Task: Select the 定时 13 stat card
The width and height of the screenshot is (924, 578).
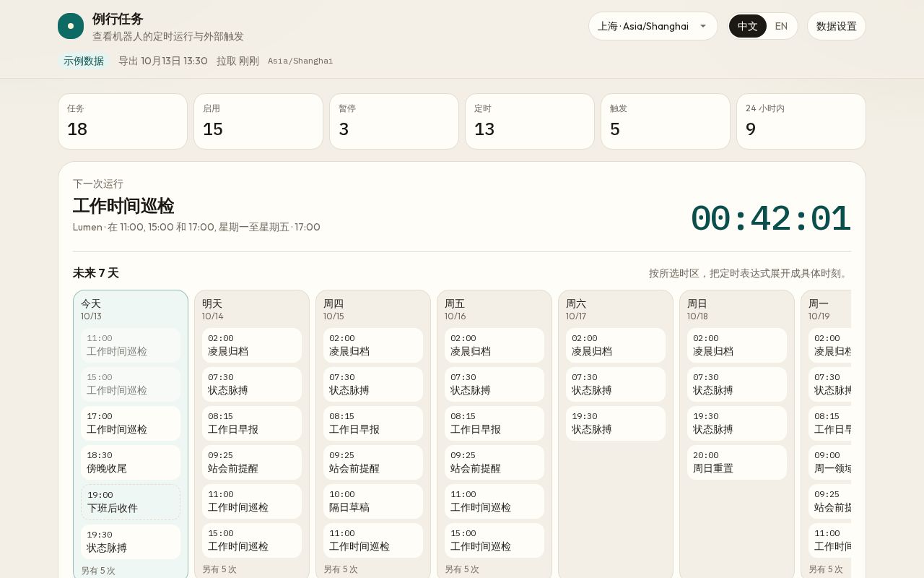Action: click(530, 121)
